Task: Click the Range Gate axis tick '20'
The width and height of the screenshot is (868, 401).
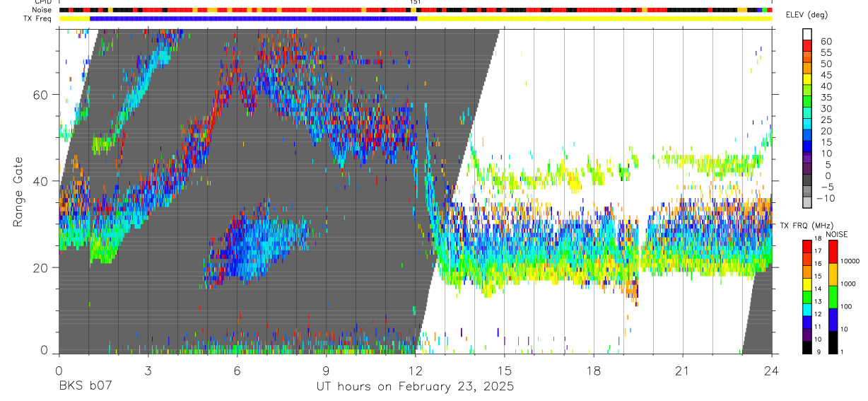Action: click(x=41, y=267)
